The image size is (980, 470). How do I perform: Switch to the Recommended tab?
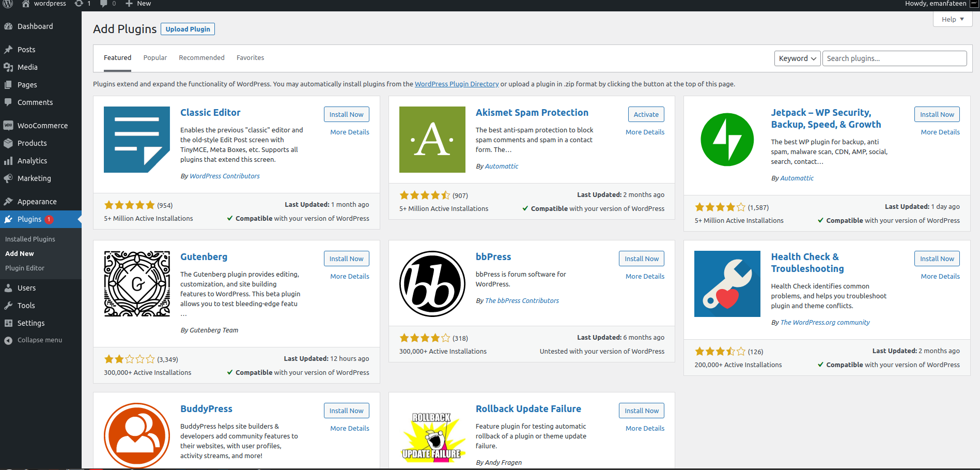point(201,58)
